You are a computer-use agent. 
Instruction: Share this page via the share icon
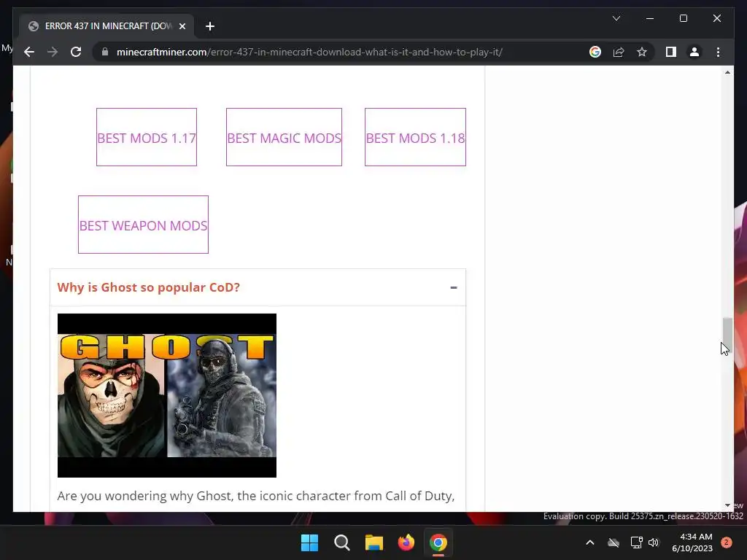(x=619, y=52)
